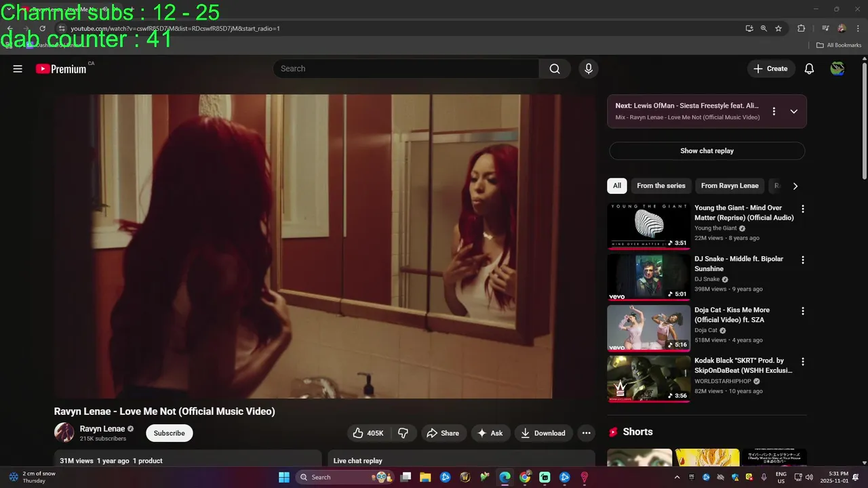Click the Live chat replay heading
The width and height of the screenshot is (868, 488).
(x=358, y=461)
